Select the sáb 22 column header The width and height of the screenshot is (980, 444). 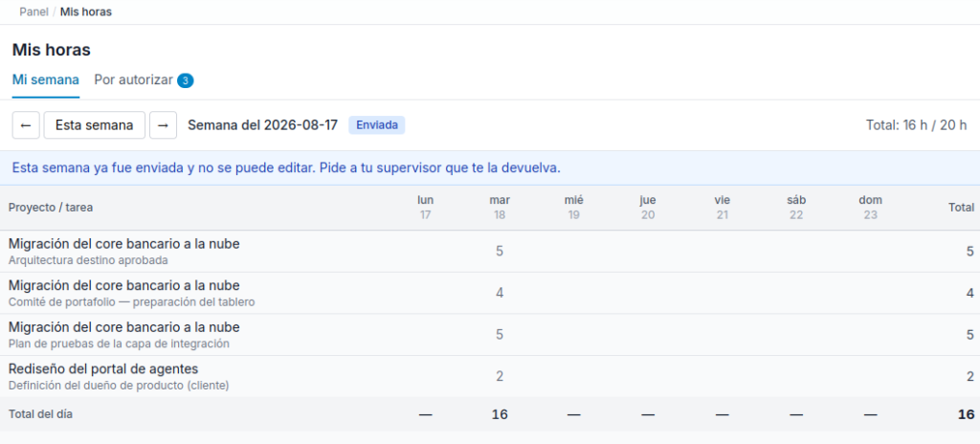point(796,208)
